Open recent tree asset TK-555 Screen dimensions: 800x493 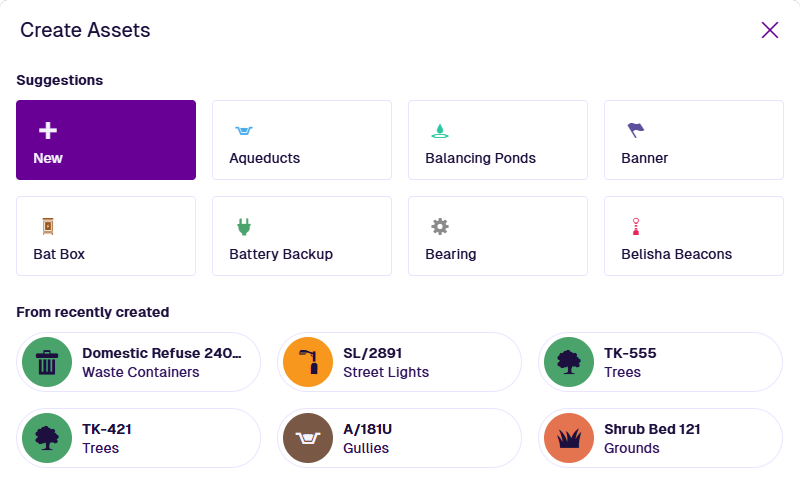680,362
